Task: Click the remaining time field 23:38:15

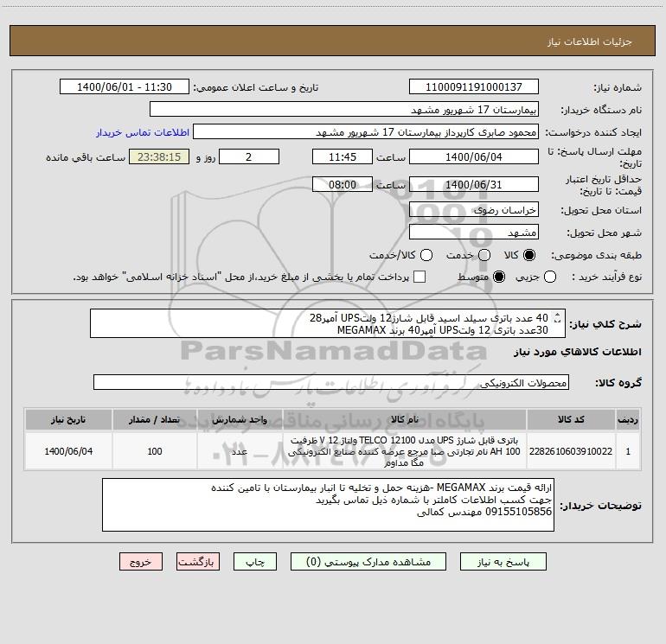Action: (159, 156)
